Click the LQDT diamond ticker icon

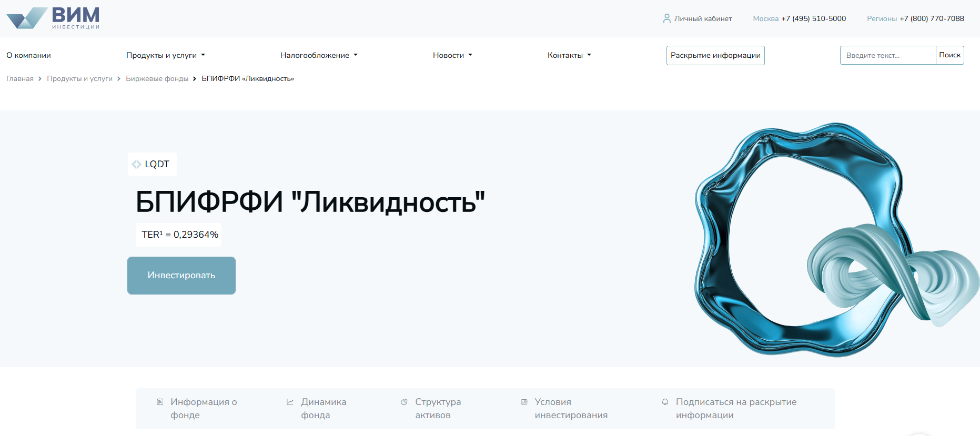pyautogui.click(x=136, y=164)
